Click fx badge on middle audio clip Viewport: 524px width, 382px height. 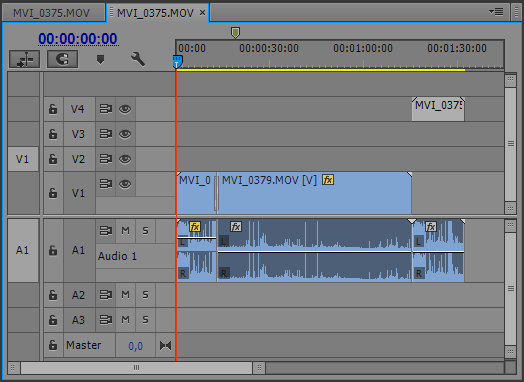(x=236, y=227)
